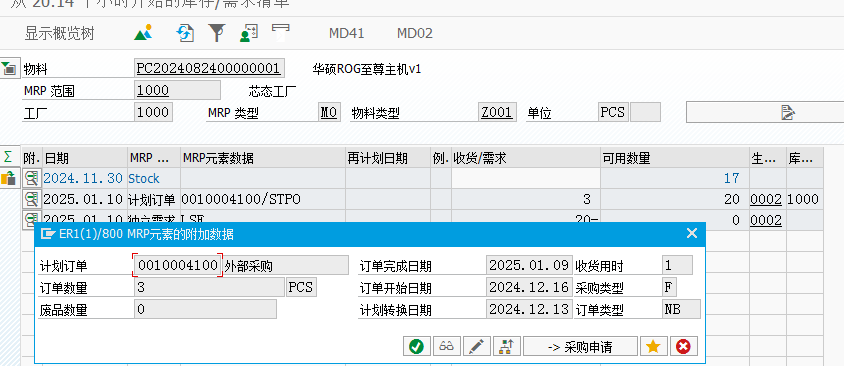Image resolution: width=844 pixels, height=366 pixels.
Task: Click the MD41 toolbar item
Action: [x=347, y=33]
